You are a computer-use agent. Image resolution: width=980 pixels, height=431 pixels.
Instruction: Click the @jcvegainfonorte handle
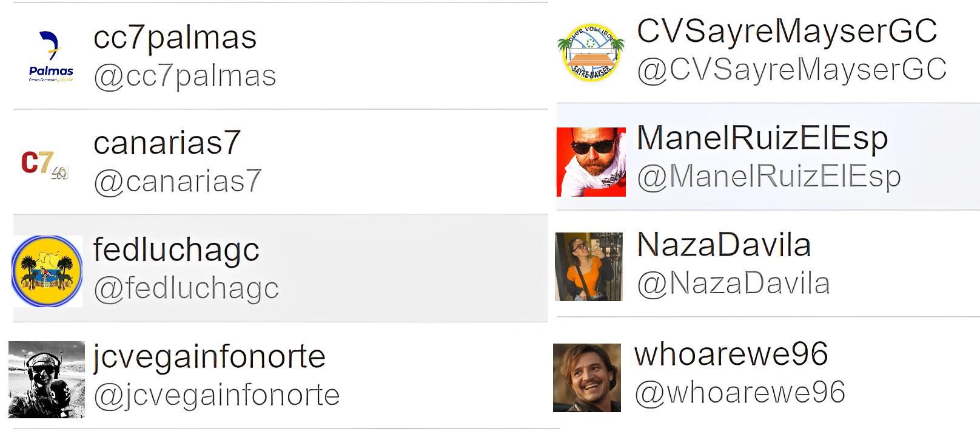click(x=216, y=395)
